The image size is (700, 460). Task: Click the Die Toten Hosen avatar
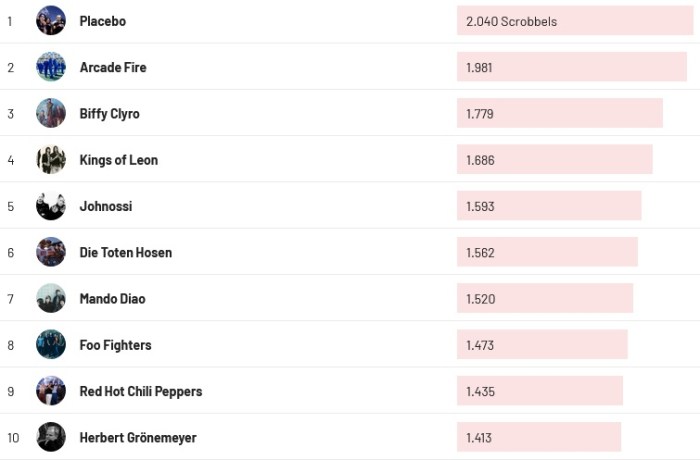pos(51,252)
